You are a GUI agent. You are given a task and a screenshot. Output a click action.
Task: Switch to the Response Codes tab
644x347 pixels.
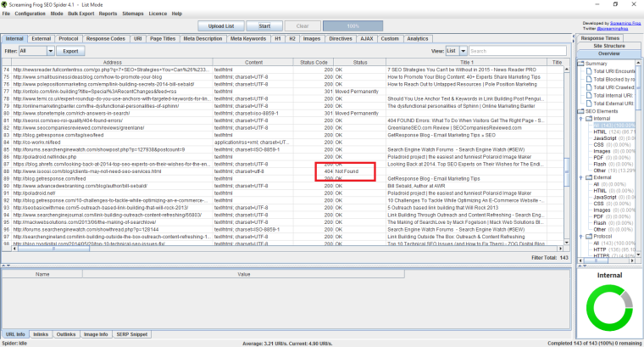pyautogui.click(x=106, y=39)
